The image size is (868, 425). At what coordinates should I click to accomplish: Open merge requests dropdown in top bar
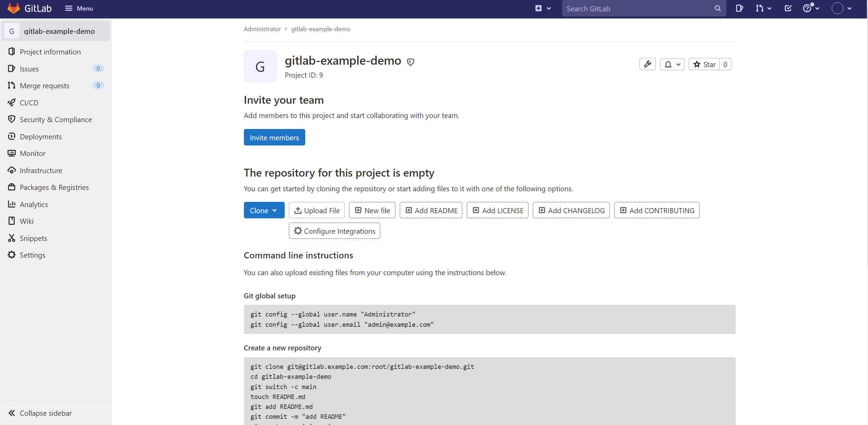point(764,9)
